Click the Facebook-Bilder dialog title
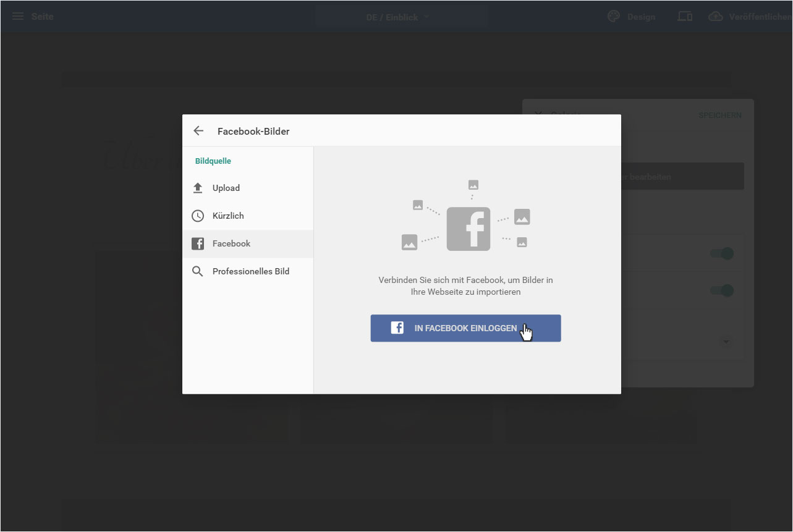 pyautogui.click(x=253, y=131)
